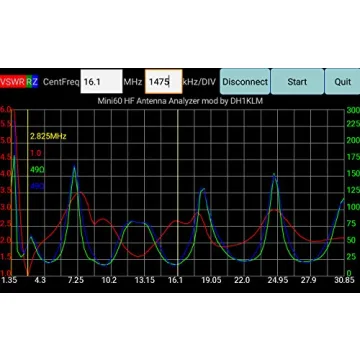Screen dimensions: 360x360
Task: Click the Mini60 HF Antenna Analyzer title
Action: coord(180,101)
